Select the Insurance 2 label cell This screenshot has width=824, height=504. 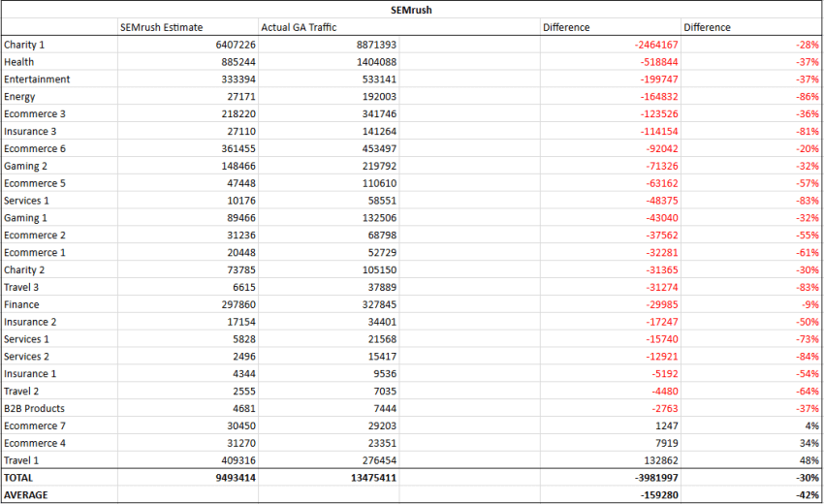(x=59, y=322)
